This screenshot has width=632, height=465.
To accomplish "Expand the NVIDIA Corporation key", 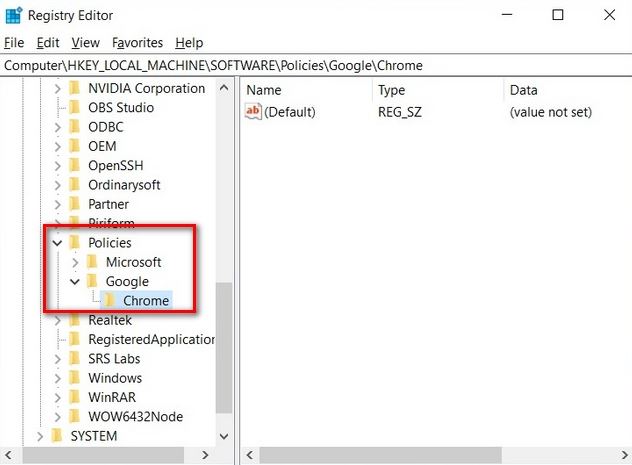I will 57,88.
